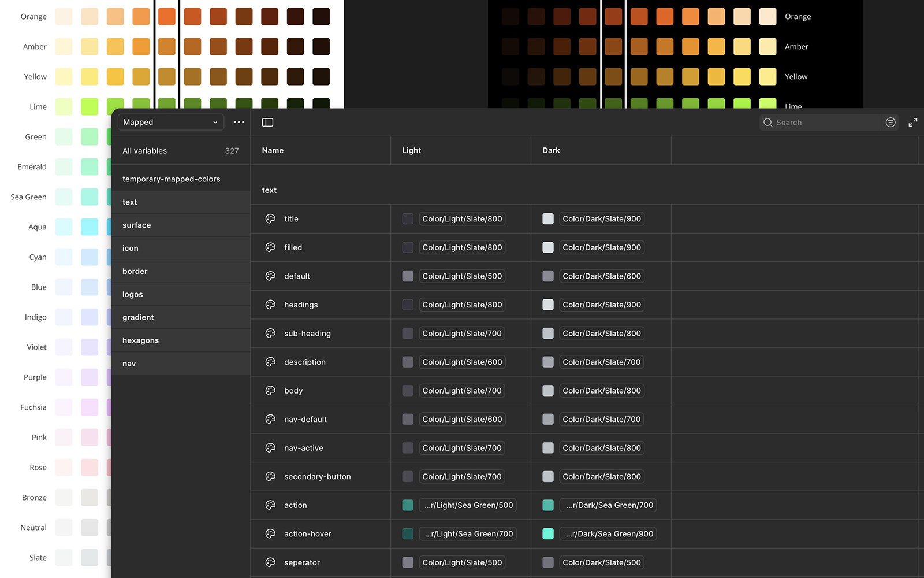This screenshot has height=578, width=924.
Task: Click the Light swatch for action variable
Action: coord(408,505)
